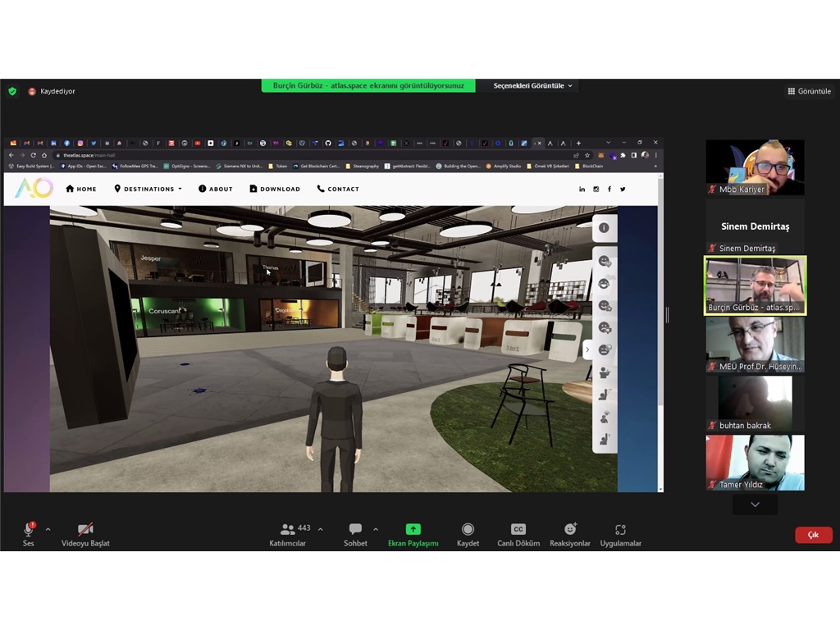The height and width of the screenshot is (630, 840).
Task: Open the Örnek VR Şirketleri bookmark
Action: (547, 166)
